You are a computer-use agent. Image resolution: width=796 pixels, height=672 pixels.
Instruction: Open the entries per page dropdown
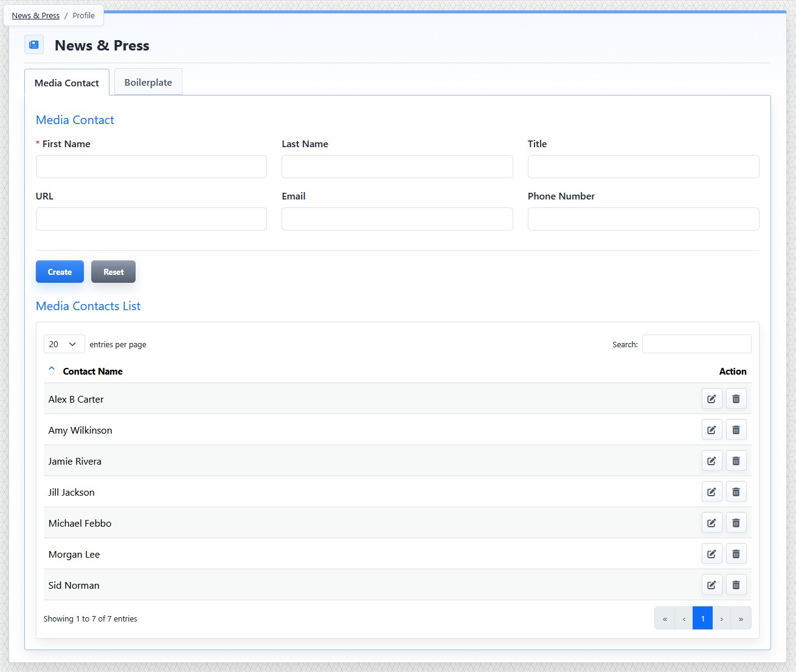64,344
